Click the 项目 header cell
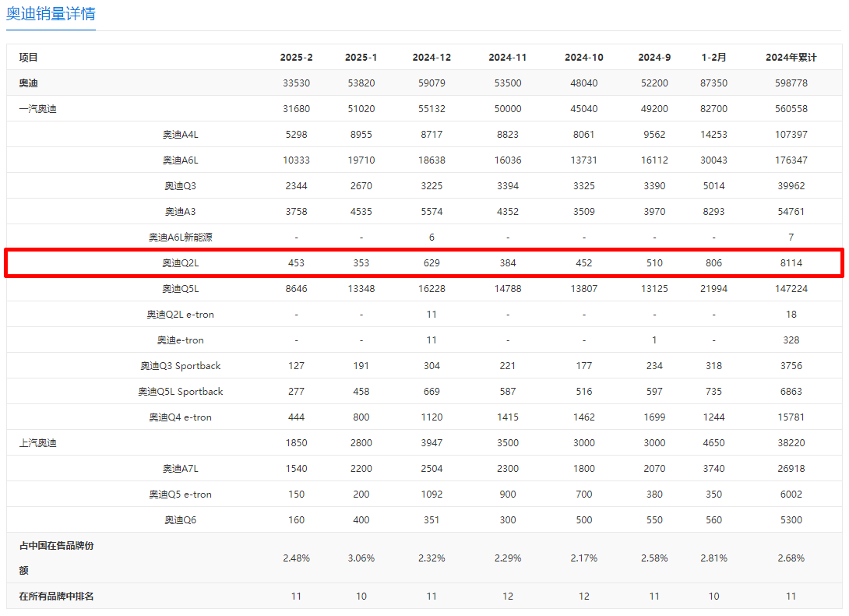 click(x=28, y=58)
